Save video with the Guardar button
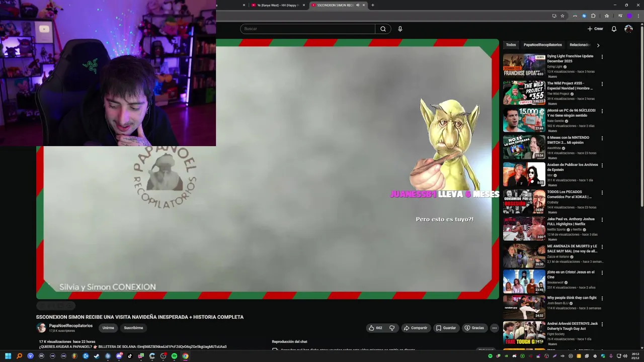This screenshot has width=644, height=362. [x=446, y=328]
